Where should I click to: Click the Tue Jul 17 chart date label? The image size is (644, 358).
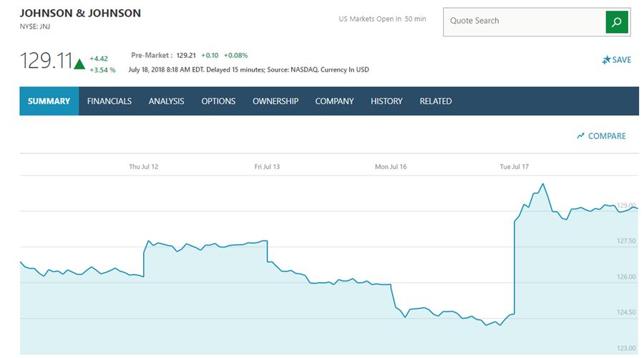pyautogui.click(x=514, y=166)
